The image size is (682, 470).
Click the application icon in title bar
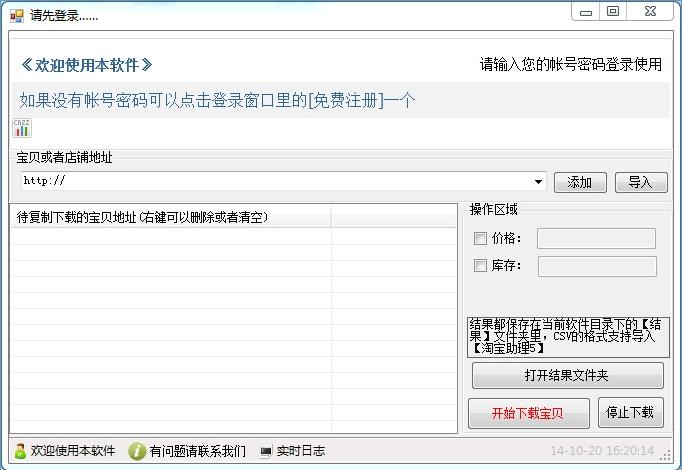point(16,16)
